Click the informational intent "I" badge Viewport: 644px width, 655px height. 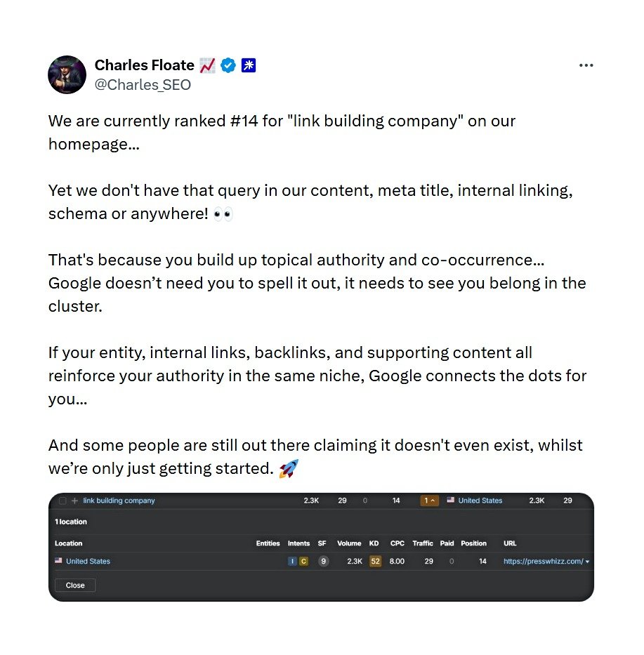294,561
